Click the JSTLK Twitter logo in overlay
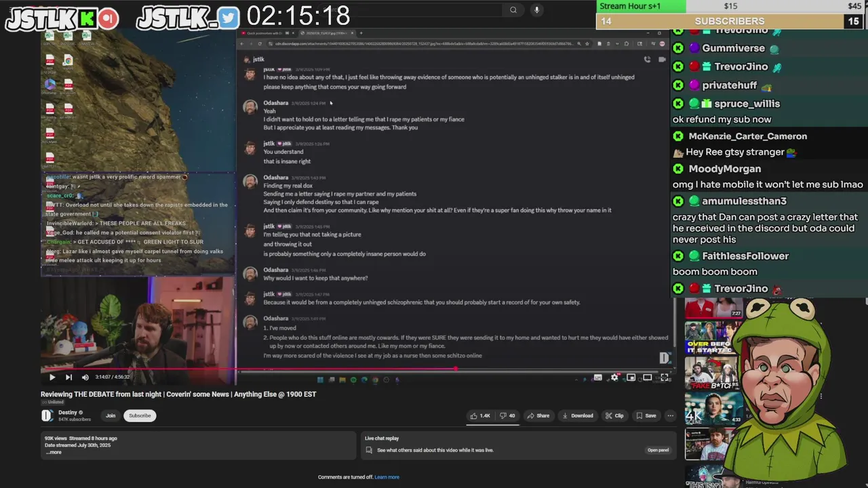Image resolution: width=868 pixels, height=488 pixels. point(229,18)
